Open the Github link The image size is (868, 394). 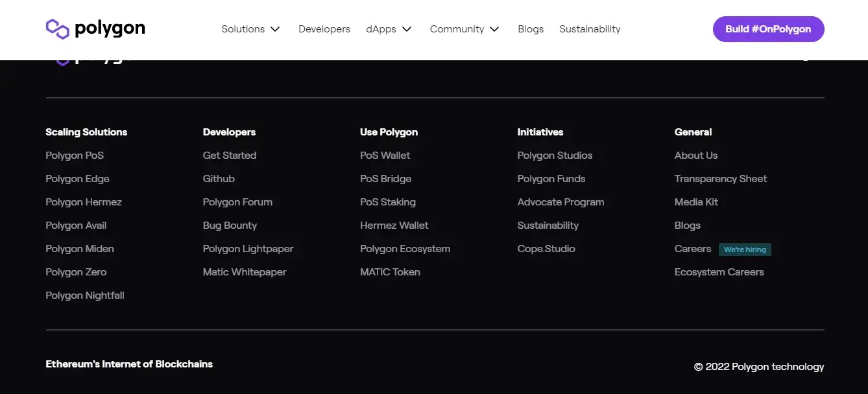pyautogui.click(x=219, y=179)
